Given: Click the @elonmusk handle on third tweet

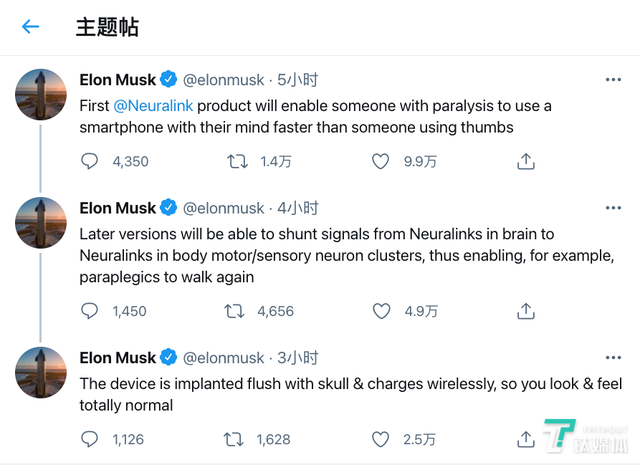Looking at the screenshot, I should [x=223, y=357].
